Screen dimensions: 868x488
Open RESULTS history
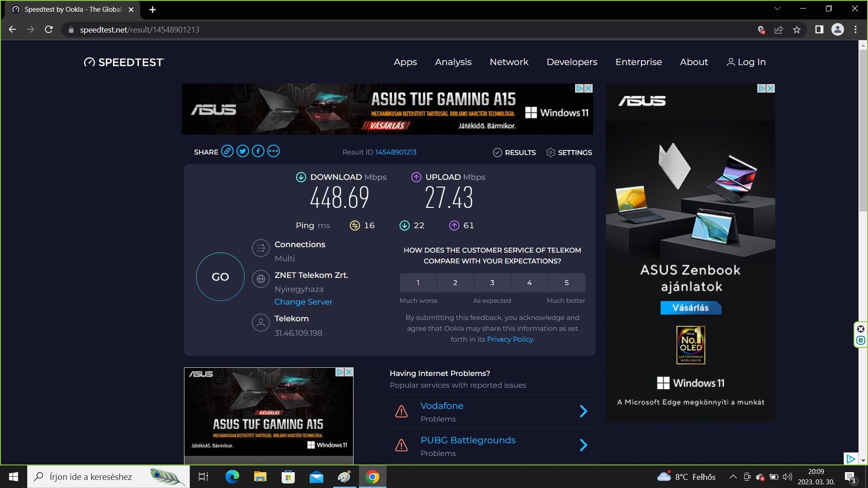(x=514, y=153)
